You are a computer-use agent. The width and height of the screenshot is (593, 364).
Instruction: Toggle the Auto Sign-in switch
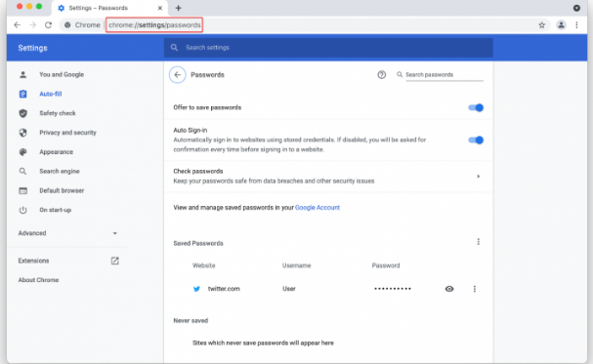click(476, 141)
